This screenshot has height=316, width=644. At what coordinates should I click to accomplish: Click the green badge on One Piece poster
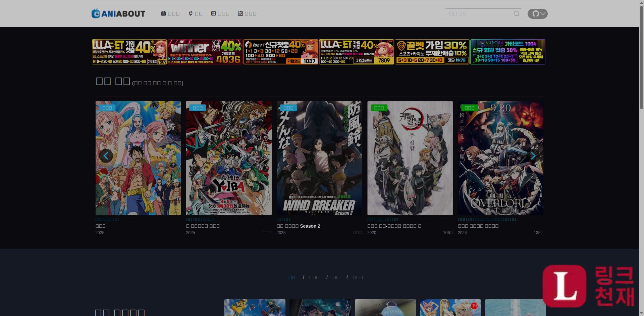click(x=107, y=108)
